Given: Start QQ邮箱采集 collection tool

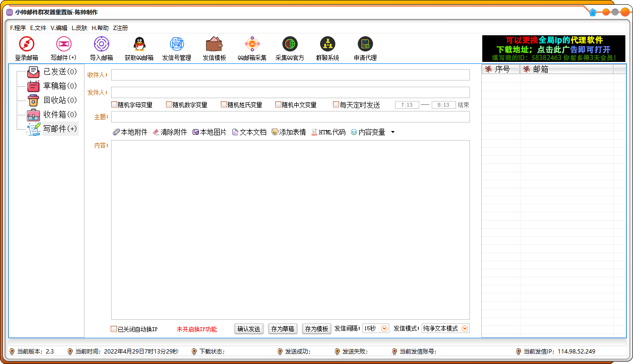Looking at the screenshot, I should 251,48.
